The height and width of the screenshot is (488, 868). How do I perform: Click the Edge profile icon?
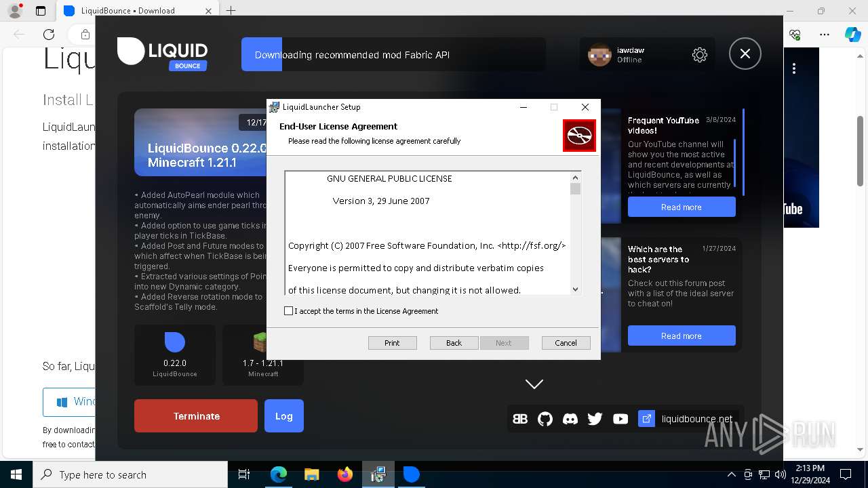(15, 10)
